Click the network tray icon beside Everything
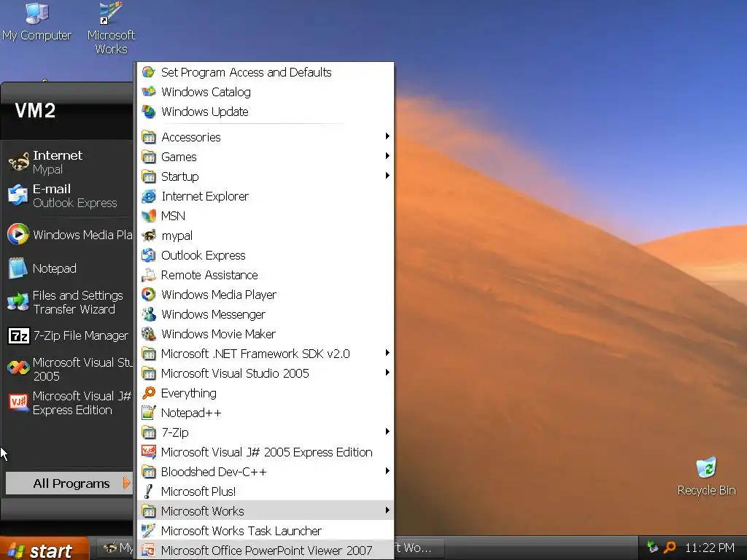This screenshot has height=560, width=747. [x=652, y=548]
